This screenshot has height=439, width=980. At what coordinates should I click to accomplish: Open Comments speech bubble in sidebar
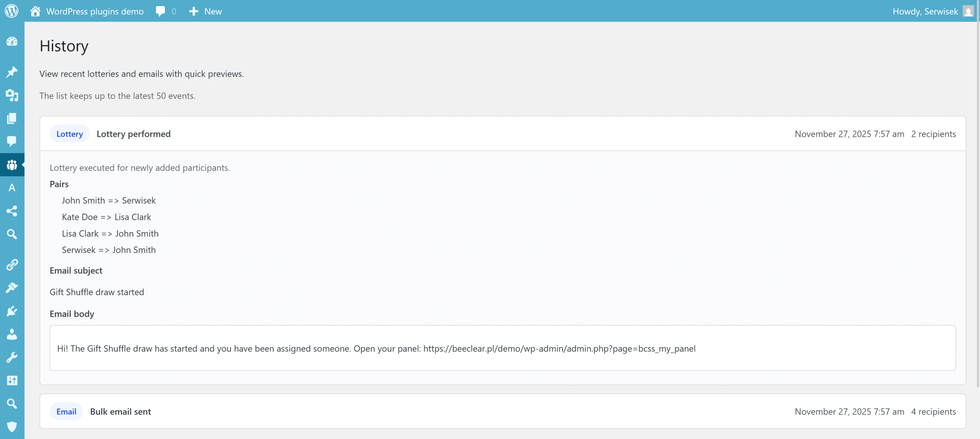tap(12, 141)
